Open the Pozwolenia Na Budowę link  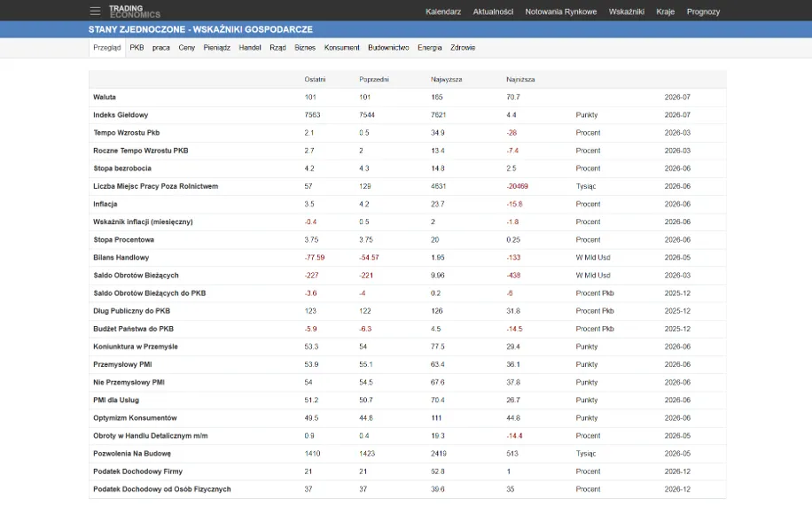coord(132,454)
